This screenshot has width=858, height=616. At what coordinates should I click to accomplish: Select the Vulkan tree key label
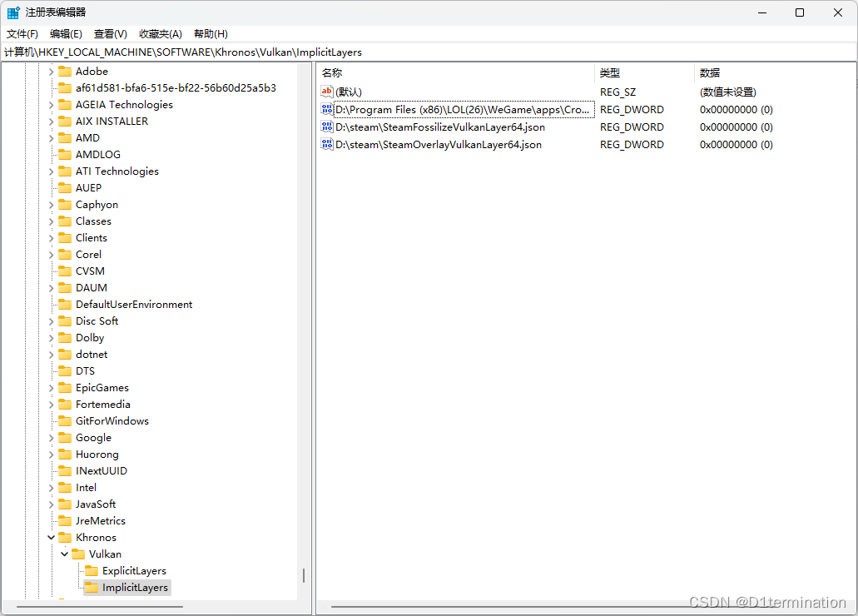(105, 554)
